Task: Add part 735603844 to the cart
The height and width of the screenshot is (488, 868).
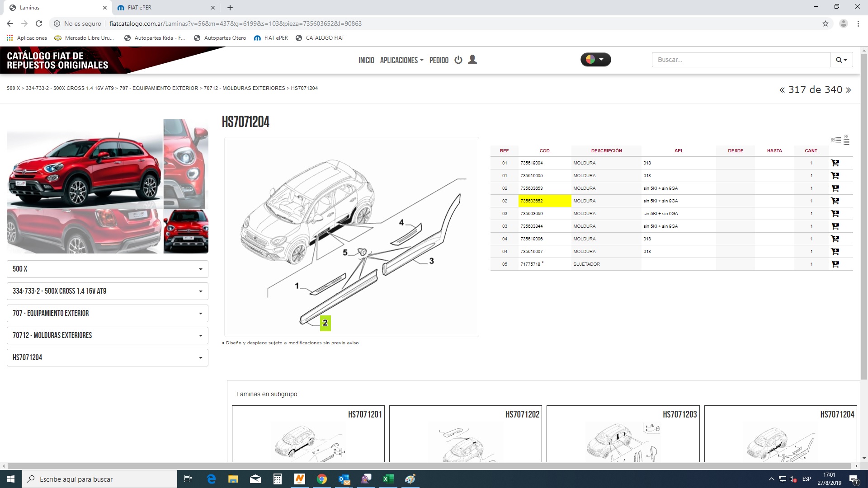Action: pos(835,226)
